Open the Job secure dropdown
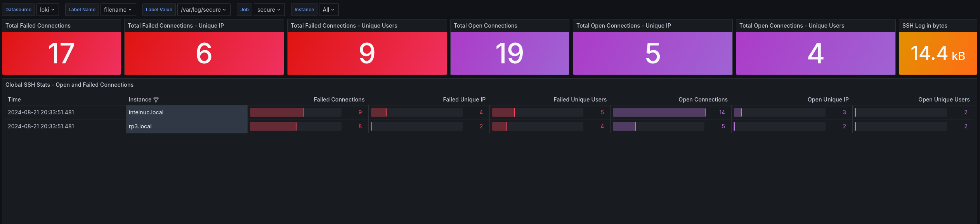The width and height of the screenshot is (980, 224). [269, 10]
